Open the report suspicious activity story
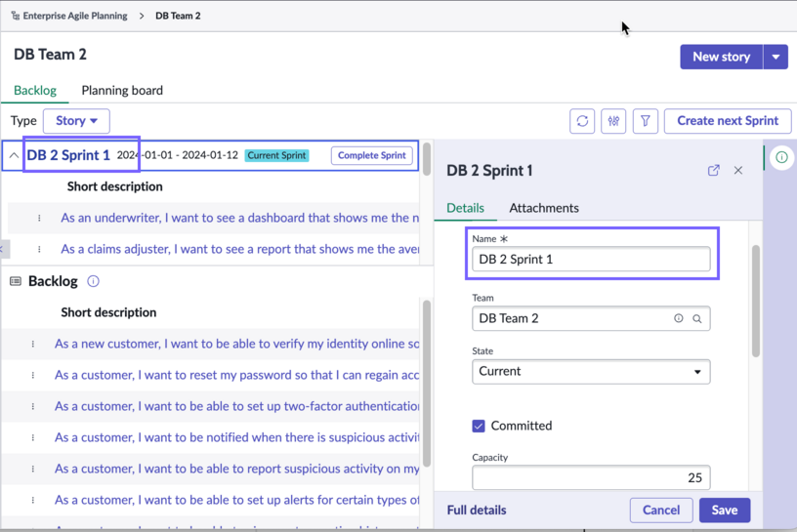 coord(237,469)
